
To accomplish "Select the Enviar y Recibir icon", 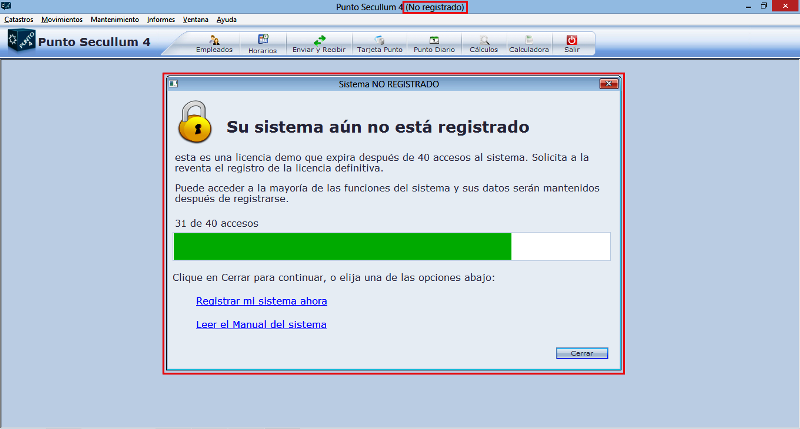I will coord(319,44).
